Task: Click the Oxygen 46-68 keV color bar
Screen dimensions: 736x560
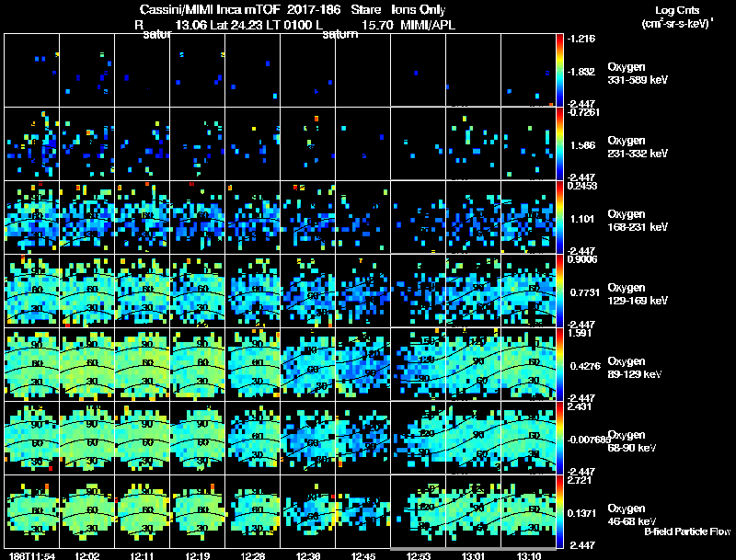Action: (x=559, y=511)
